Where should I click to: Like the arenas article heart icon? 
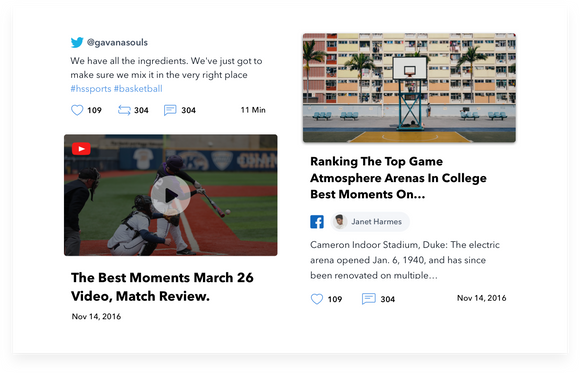pyautogui.click(x=317, y=299)
